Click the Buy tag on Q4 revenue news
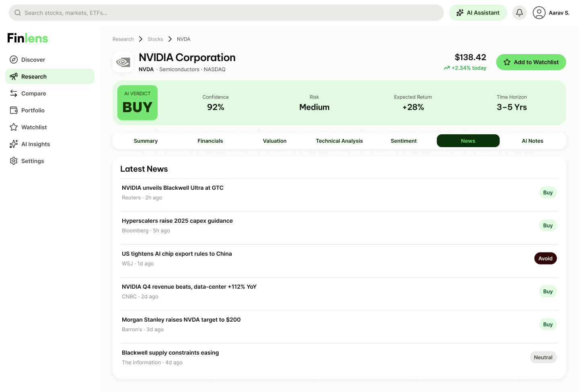Viewport: 579px width, 392px height. (x=548, y=291)
